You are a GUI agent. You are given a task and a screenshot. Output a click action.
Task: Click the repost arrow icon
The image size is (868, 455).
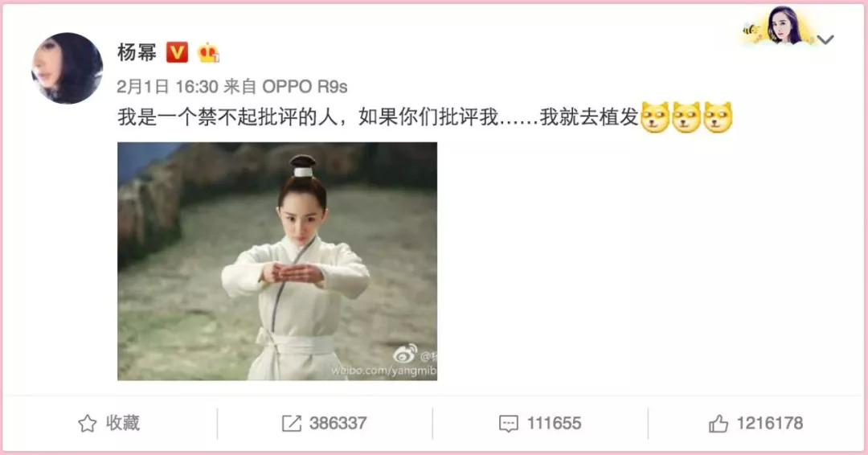coord(291,424)
